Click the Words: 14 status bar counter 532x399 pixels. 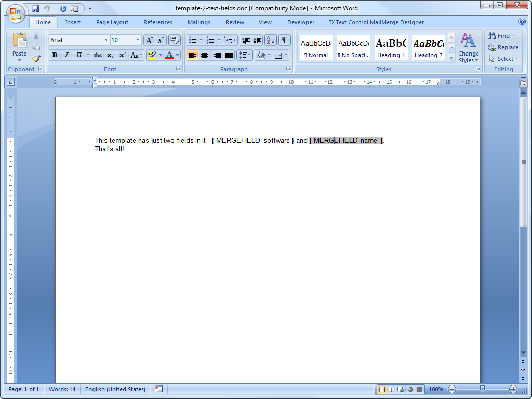62,389
